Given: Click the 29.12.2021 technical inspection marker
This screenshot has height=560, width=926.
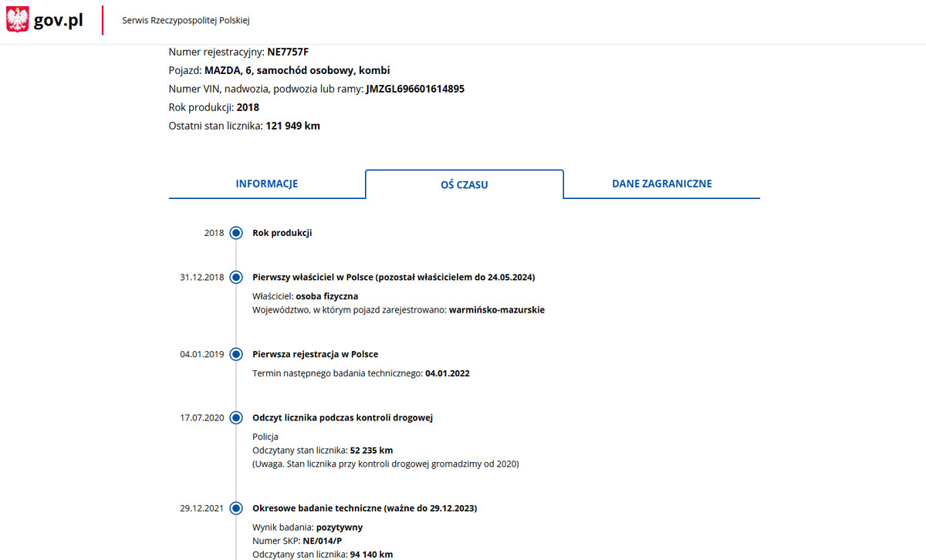Looking at the screenshot, I should point(236,509).
